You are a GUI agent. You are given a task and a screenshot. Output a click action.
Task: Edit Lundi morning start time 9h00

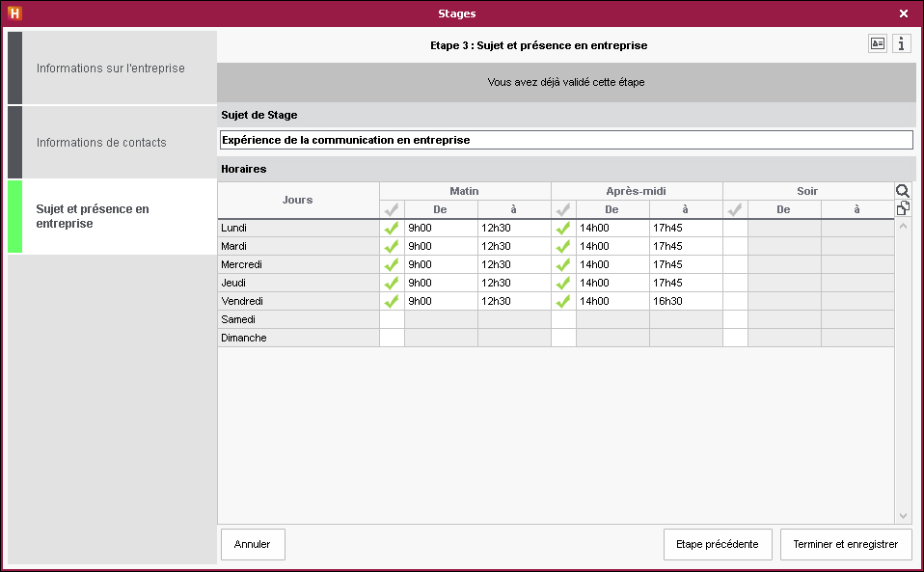[x=441, y=228]
